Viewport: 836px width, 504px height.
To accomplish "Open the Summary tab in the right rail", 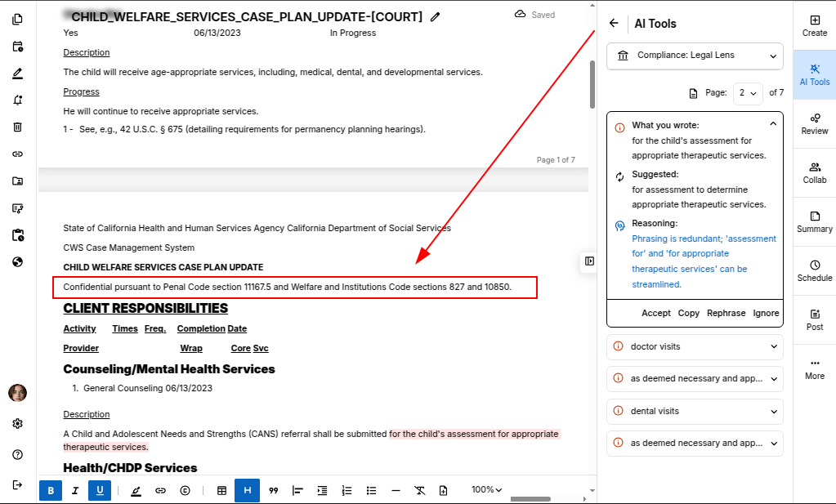I will pos(814,221).
